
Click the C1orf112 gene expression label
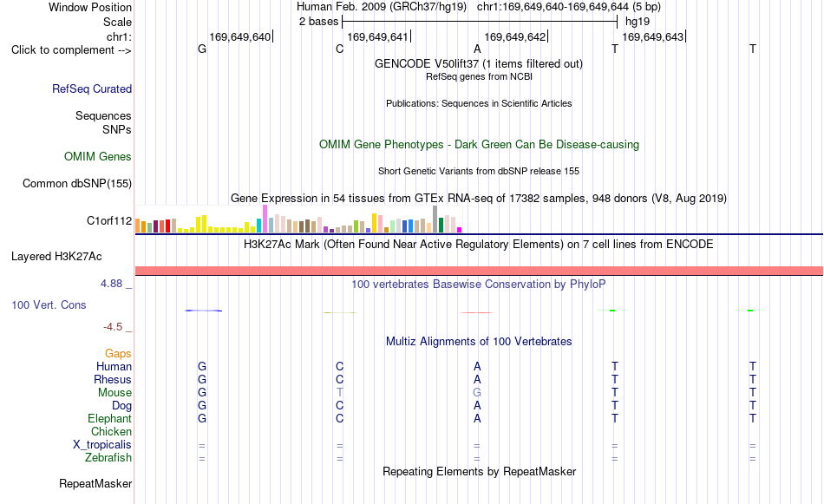[109, 220]
